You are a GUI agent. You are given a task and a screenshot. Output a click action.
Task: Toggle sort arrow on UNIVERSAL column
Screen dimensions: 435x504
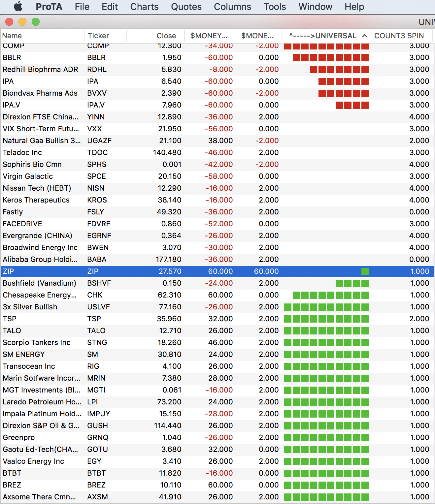pos(364,36)
